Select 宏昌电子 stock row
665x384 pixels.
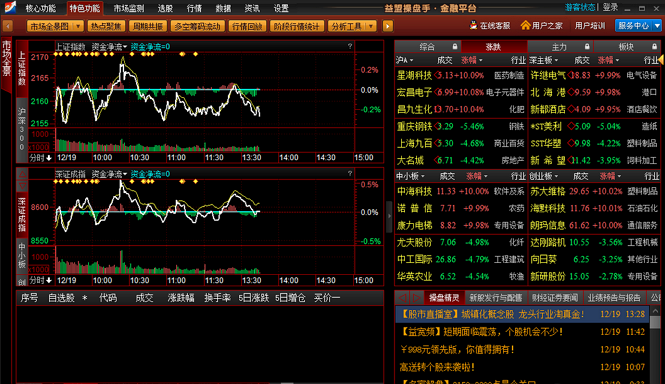[x=461, y=92]
